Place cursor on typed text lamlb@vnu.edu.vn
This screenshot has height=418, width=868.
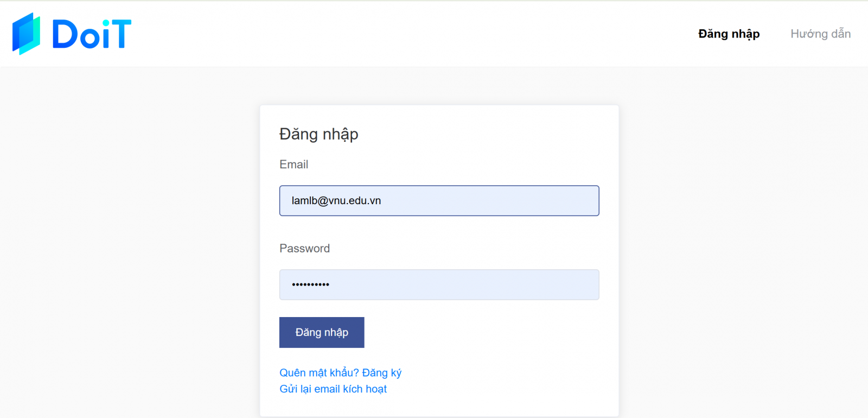click(336, 201)
